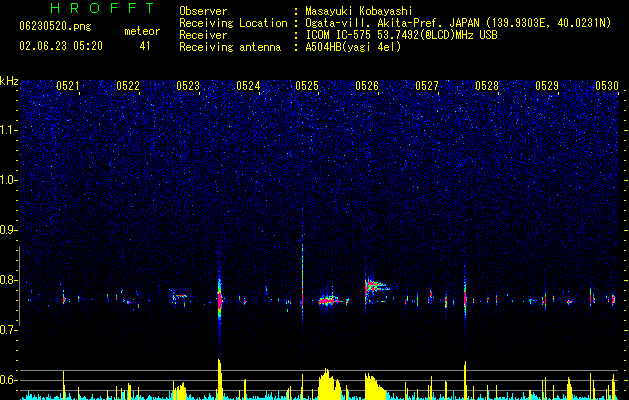Click the 0527 time marker
629x400 pixels.
click(x=427, y=85)
